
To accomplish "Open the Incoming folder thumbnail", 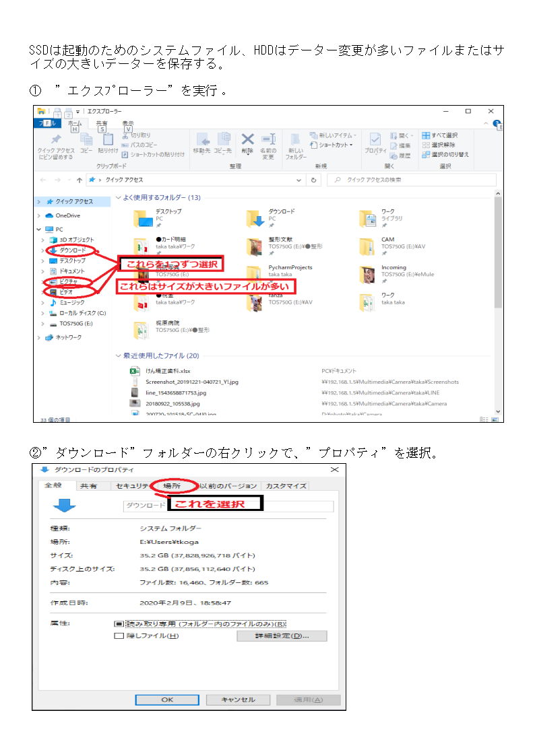I will pyautogui.click(x=368, y=275).
